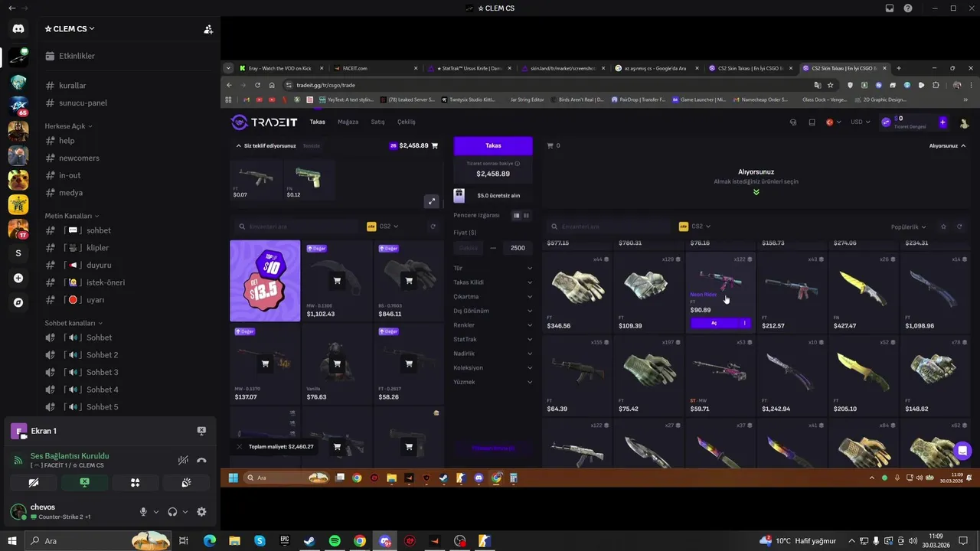Open the Çekiliş tab on Tradeit

coord(407,122)
